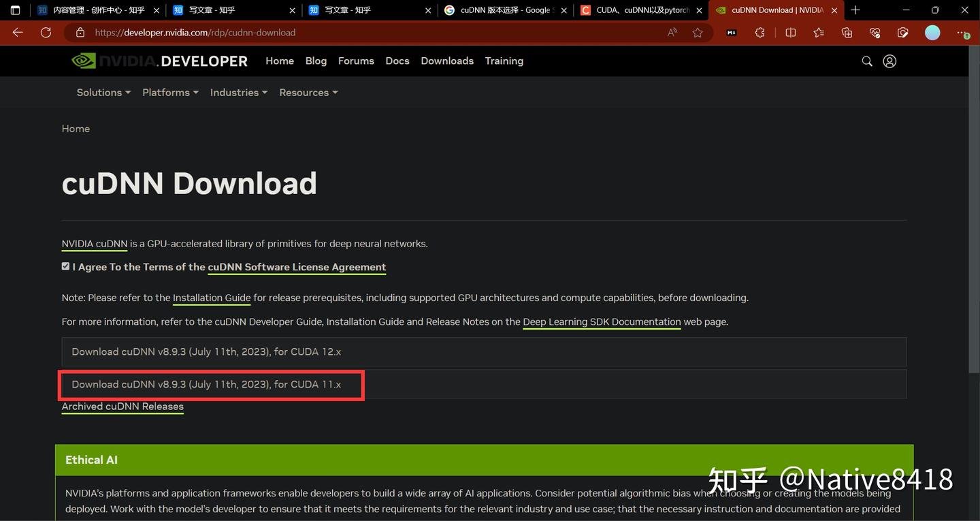The image size is (980, 521).
Task: Open Archived cuDNN Releases
Action: click(x=122, y=407)
